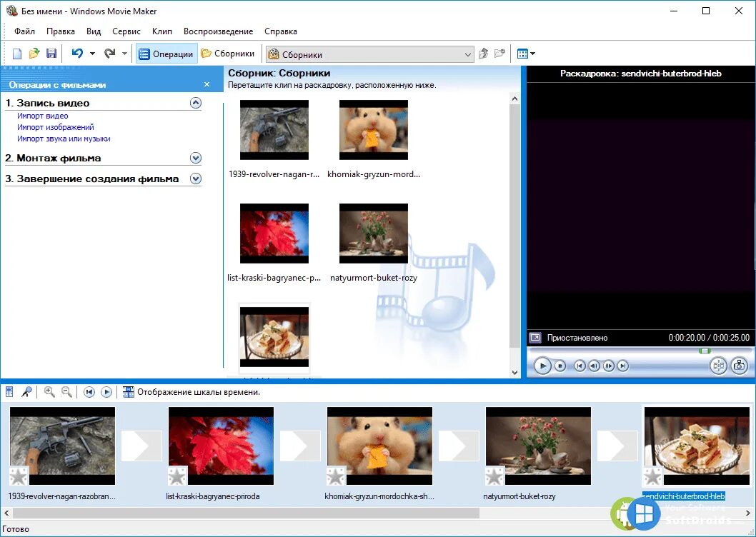Toggle the Операции tasks pane button
The image size is (756, 537).
coord(166,54)
